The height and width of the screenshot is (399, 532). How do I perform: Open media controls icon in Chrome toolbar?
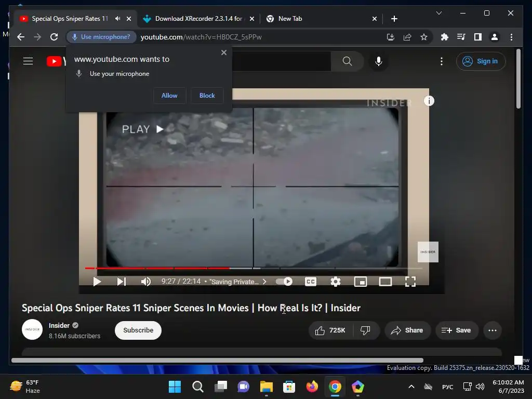pyautogui.click(x=461, y=37)
